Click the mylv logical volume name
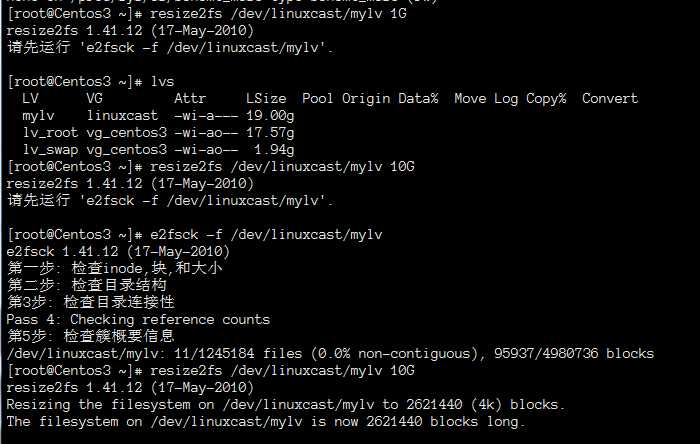Viewport: 700px width, 444px height. coord(37,116)
